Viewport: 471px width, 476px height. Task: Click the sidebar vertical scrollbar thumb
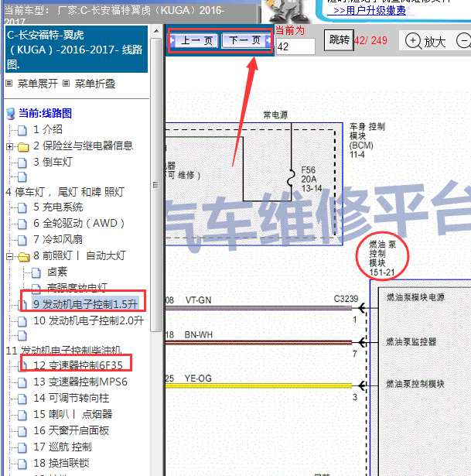[x=156, y=184]
